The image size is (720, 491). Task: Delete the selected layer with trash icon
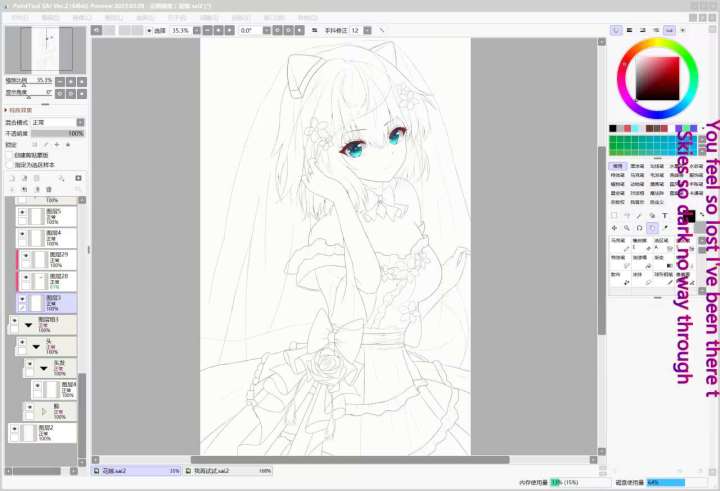(x=49, y=189)
